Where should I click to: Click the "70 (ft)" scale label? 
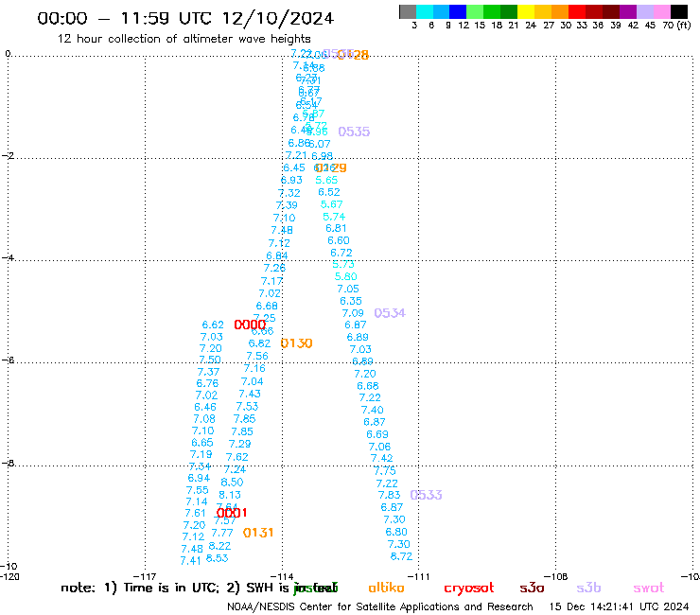676,26
